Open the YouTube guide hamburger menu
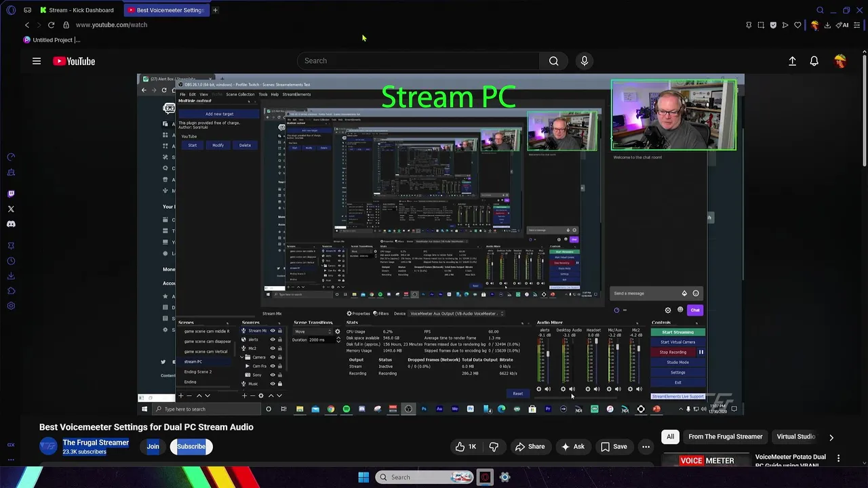The height and width of the screenshot is (488, 868). click(37, 61)
